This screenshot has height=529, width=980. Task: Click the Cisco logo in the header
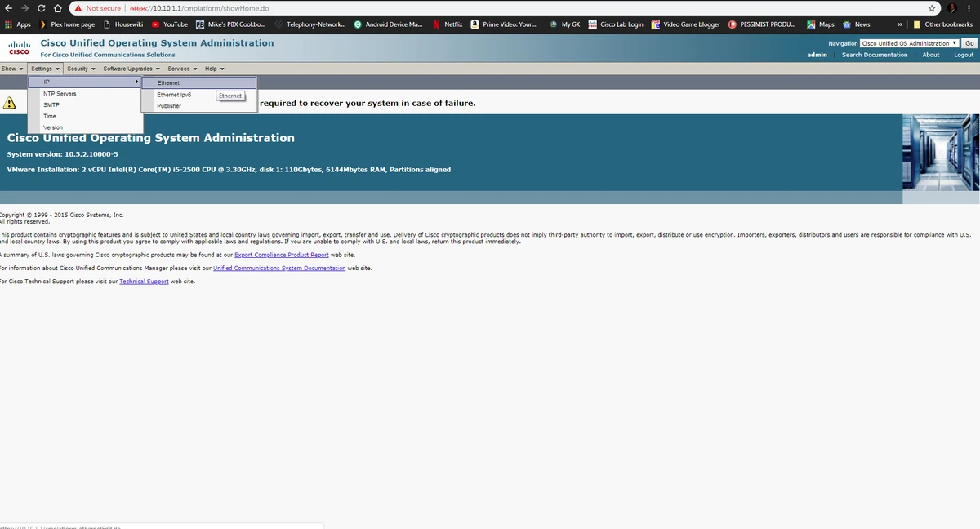[18, 46]
